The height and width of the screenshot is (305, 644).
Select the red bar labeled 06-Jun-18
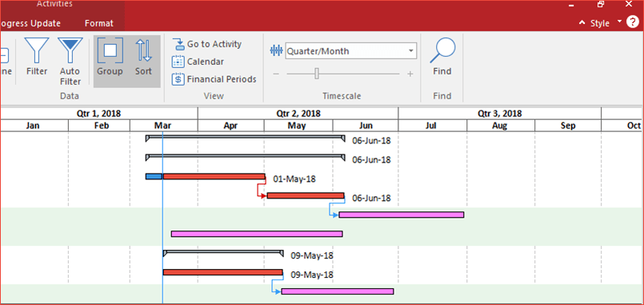pyautogui.click(x=306, y=195)
